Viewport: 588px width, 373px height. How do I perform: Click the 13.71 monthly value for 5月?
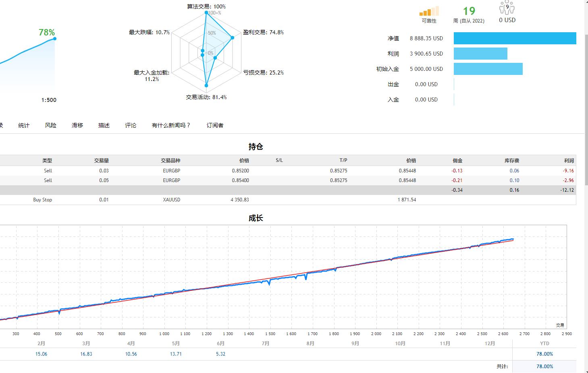(x=176, y=354)
